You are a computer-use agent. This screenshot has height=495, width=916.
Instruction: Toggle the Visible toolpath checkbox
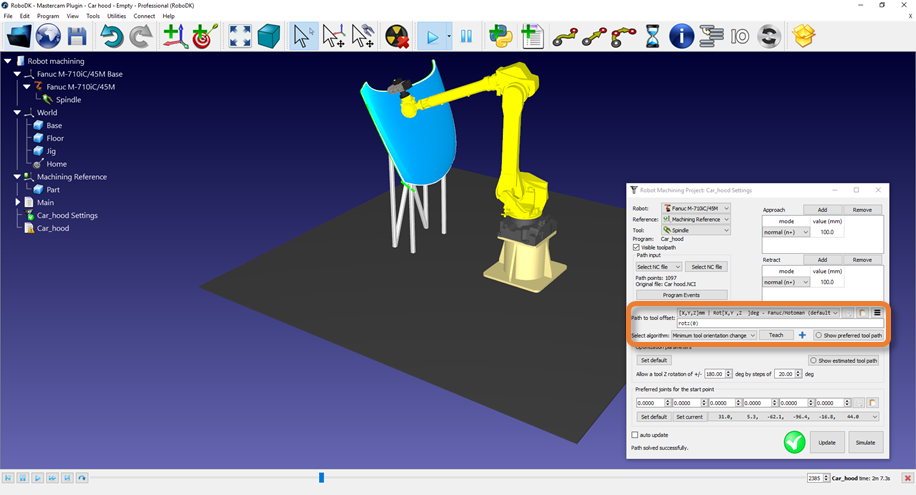pos(636,247)
